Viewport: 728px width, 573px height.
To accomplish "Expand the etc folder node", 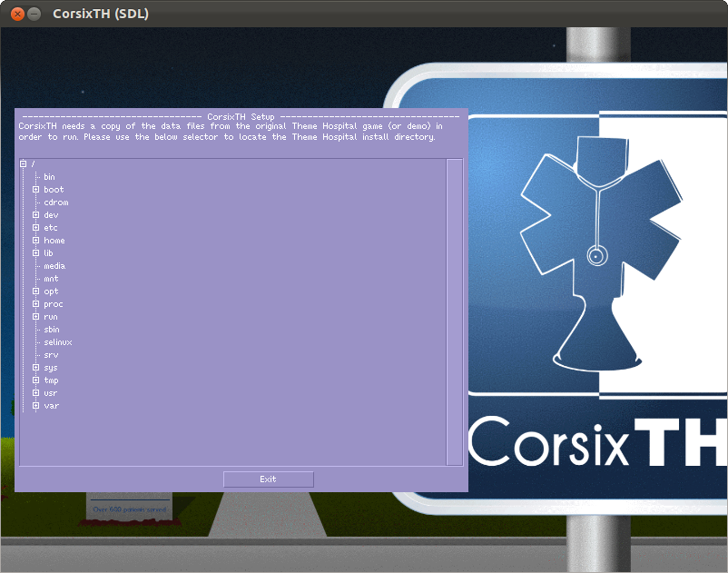I will point(35,228).
